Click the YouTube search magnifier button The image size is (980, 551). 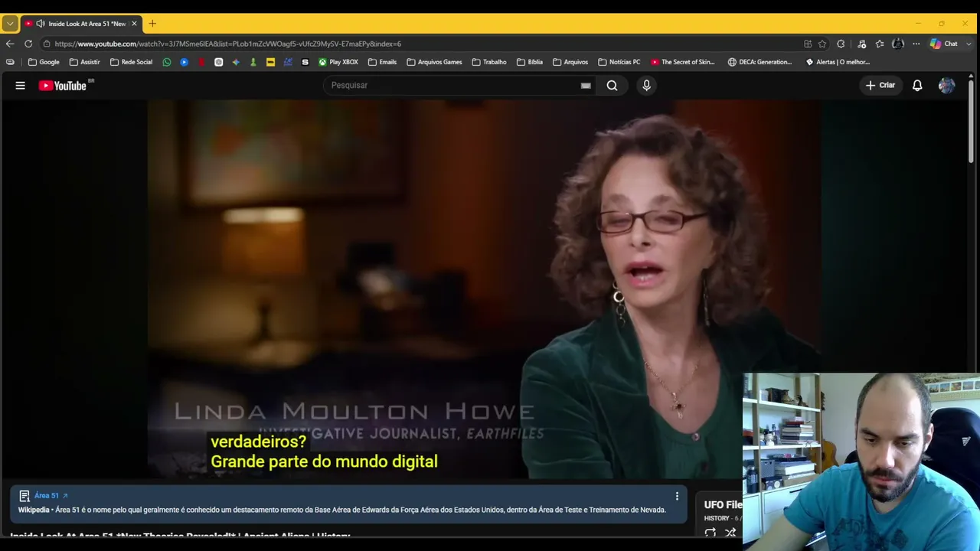click(612, 86)
